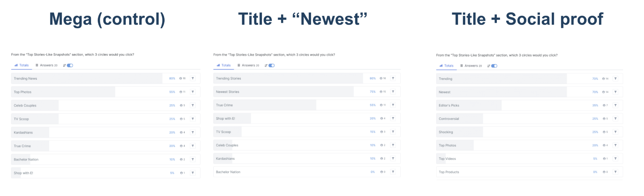Toggle sort switch in Social proof panel

pyautogui.click(x=494, y=66)
